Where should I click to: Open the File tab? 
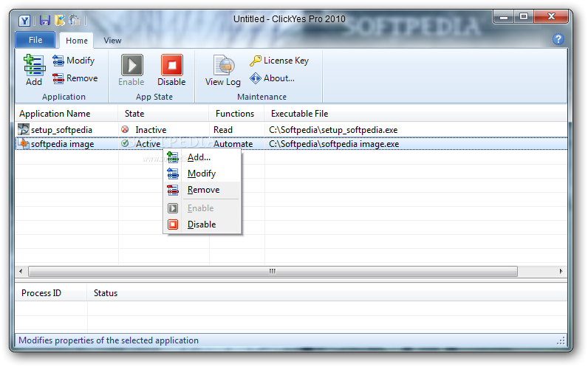tap(35, 40)
